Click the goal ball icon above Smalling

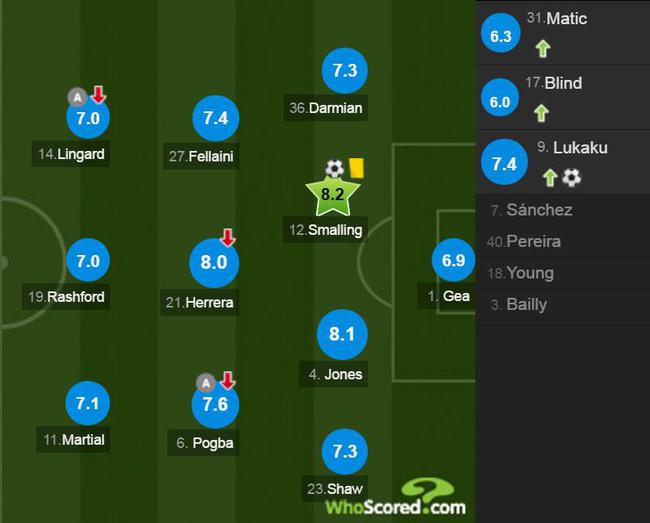tap(335, 169)
